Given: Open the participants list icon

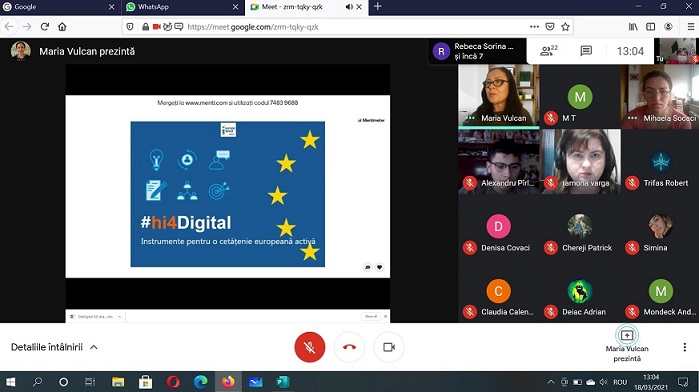Looking at the screenshot, I should tap(549, 51).
